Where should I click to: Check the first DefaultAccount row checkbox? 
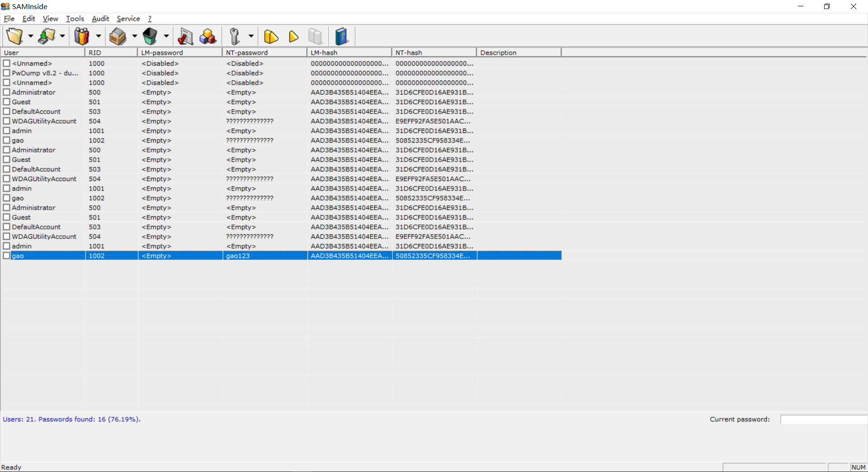(x=7, y=111)
